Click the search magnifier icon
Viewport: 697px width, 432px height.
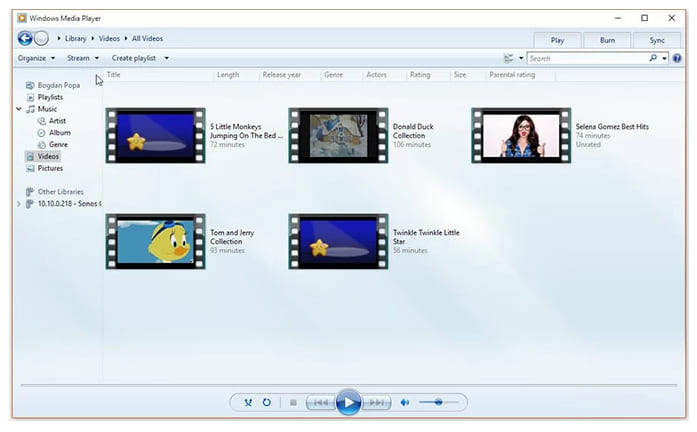(653, 58)
